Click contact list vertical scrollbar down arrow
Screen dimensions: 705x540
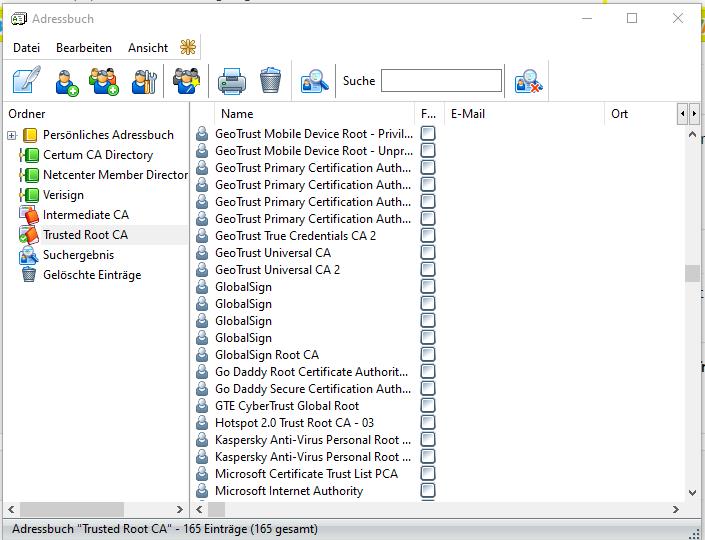click(x=692, y=493)
